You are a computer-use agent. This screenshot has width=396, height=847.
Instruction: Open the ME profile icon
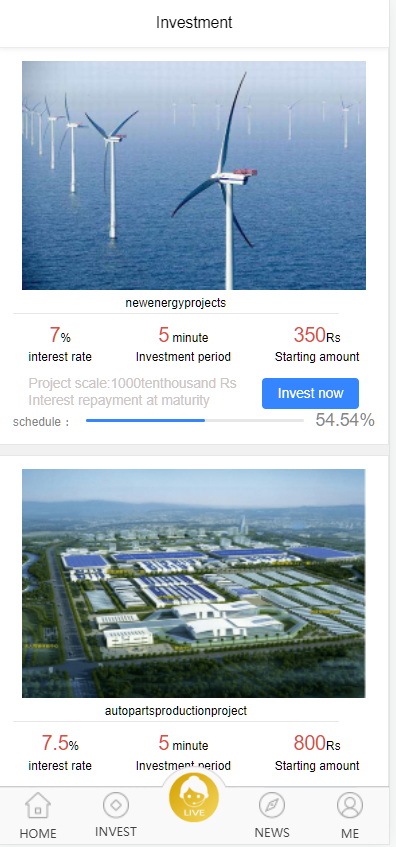pyautogui.click(x=350, y=805)
